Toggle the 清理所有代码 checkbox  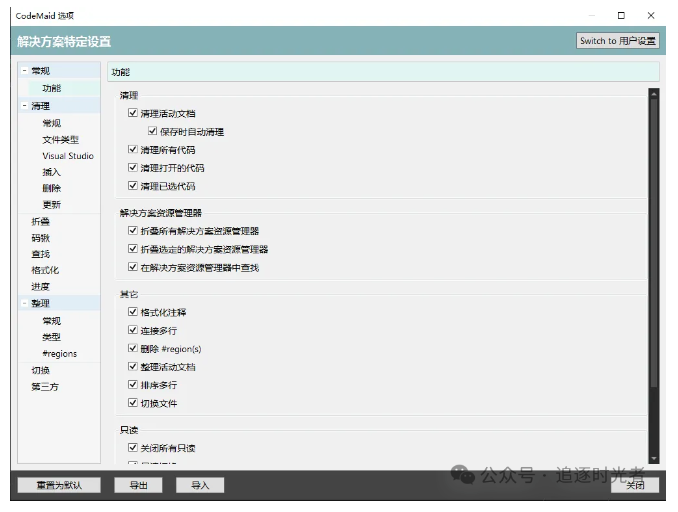133,149
